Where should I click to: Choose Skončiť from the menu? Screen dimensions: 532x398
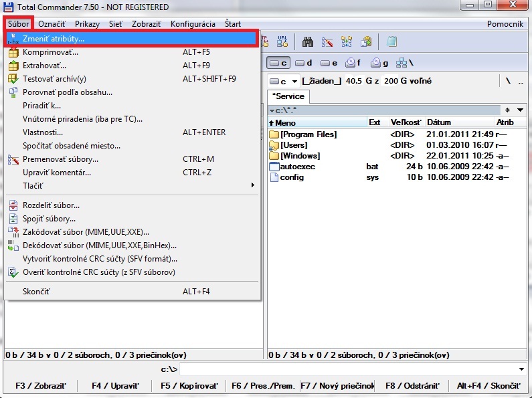click(132, 292)
